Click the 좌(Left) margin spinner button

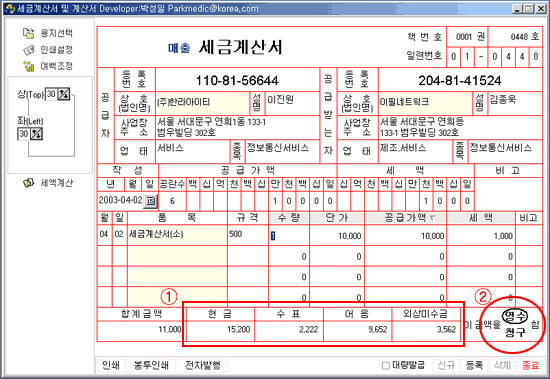tap(36, 134)
